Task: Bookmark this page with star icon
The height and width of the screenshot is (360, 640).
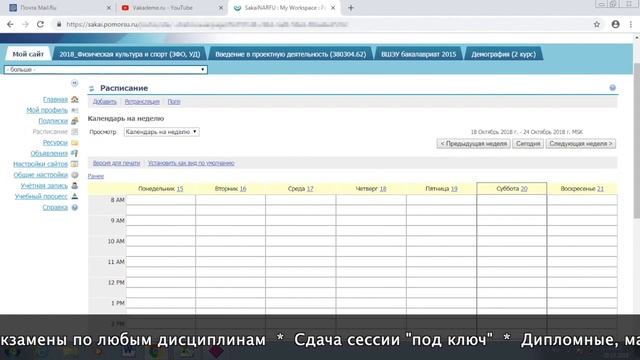Action: [597, 24]
